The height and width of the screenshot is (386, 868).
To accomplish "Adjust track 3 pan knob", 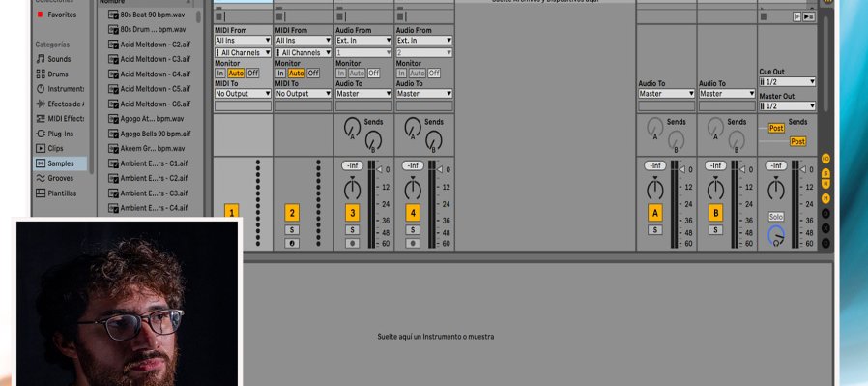I will click(x=352, y=189).
